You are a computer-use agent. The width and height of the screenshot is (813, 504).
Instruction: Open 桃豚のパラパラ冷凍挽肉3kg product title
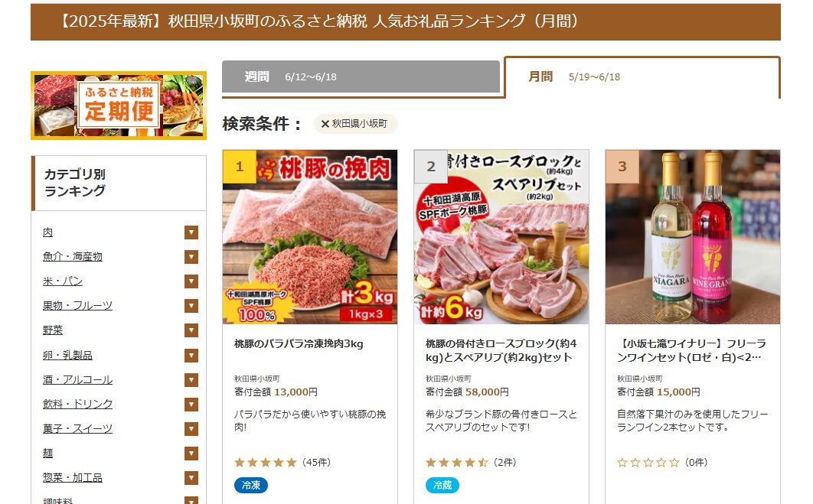(x=299, y=343)
